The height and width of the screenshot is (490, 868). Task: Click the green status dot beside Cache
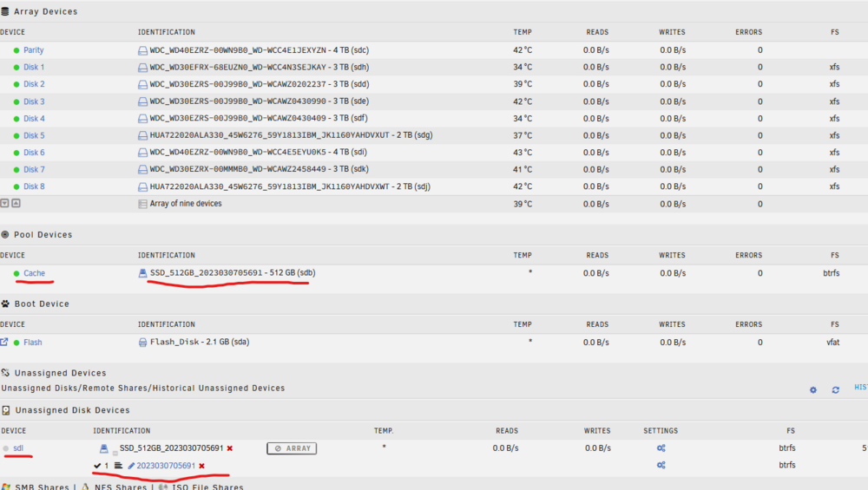coord(16,273)
